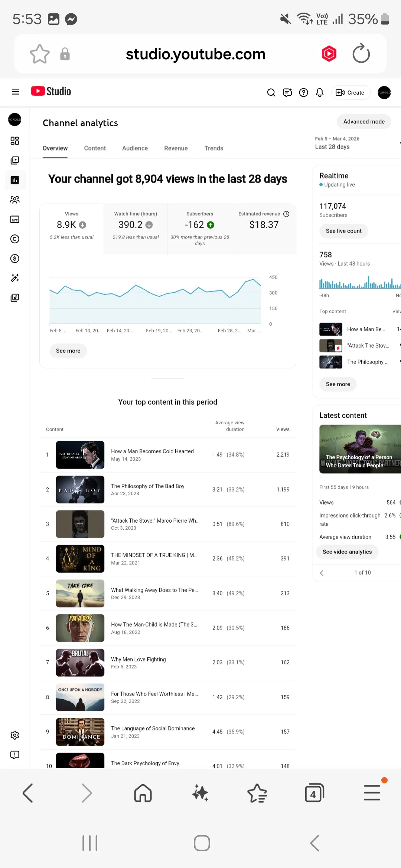Select the Estimated revenue metric card
The width and height of the screenshot is (401, 868).
click(x=264, y=228)
